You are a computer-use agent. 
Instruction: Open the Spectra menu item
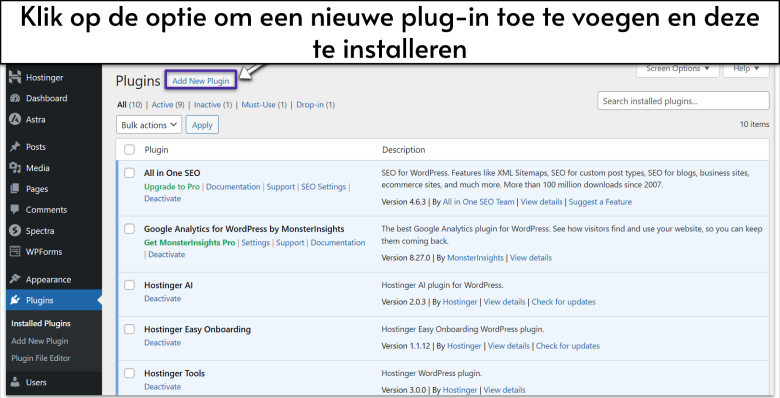(40, 231)
